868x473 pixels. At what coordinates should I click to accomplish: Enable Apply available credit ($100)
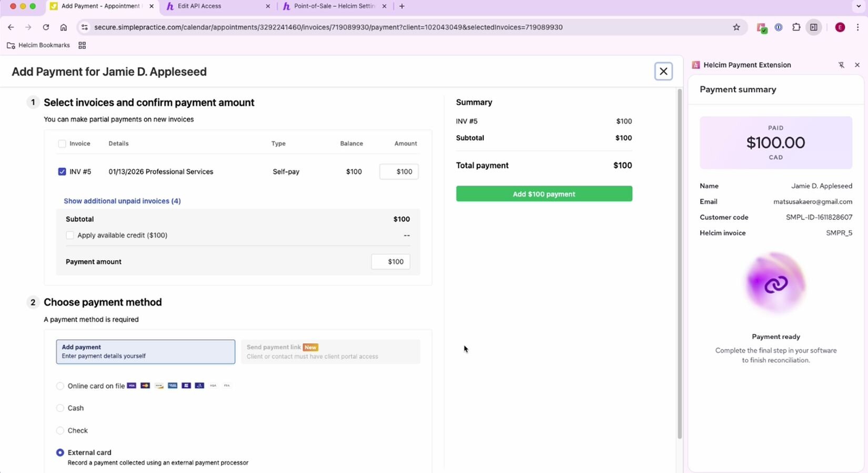[x=70, y=235]
